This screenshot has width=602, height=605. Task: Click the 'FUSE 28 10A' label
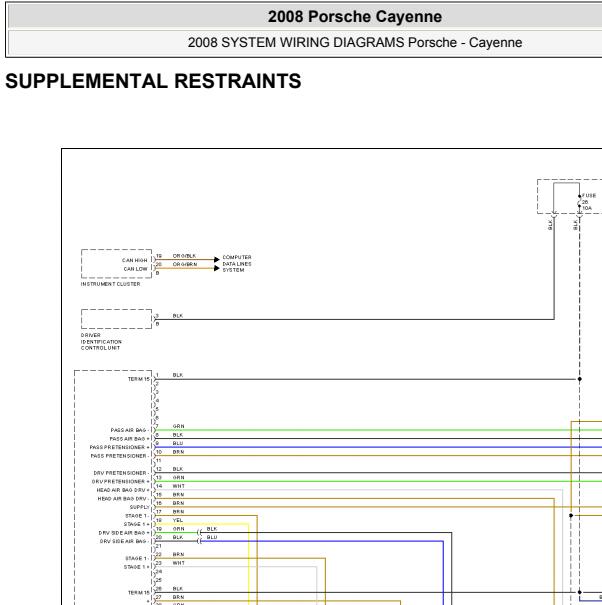tap(588, 202)
